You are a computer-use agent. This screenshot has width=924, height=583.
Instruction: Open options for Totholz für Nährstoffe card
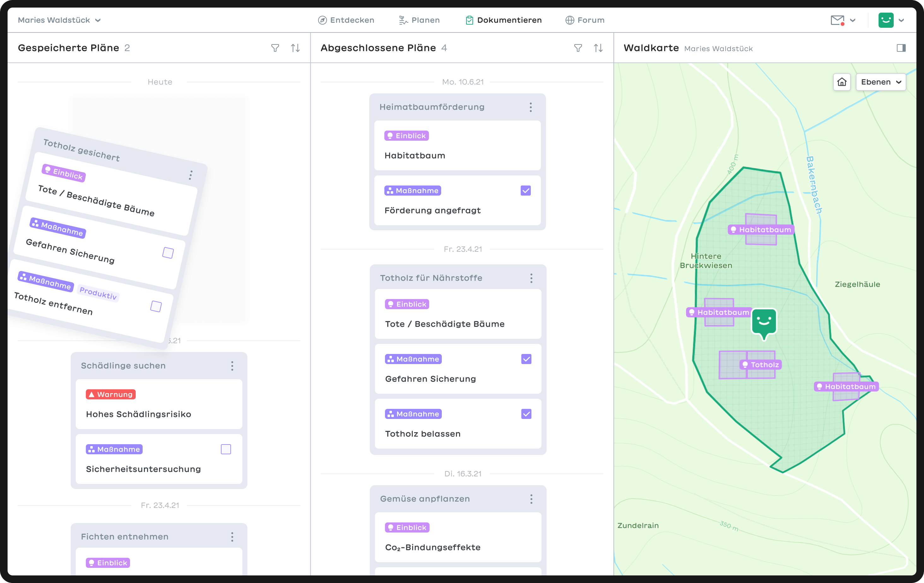click(531, 278)
